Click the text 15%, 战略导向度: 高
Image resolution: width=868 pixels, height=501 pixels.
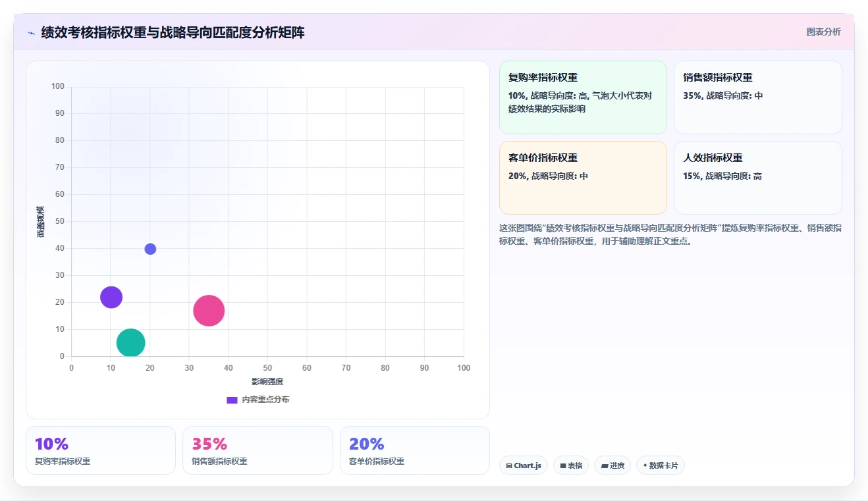723,176
